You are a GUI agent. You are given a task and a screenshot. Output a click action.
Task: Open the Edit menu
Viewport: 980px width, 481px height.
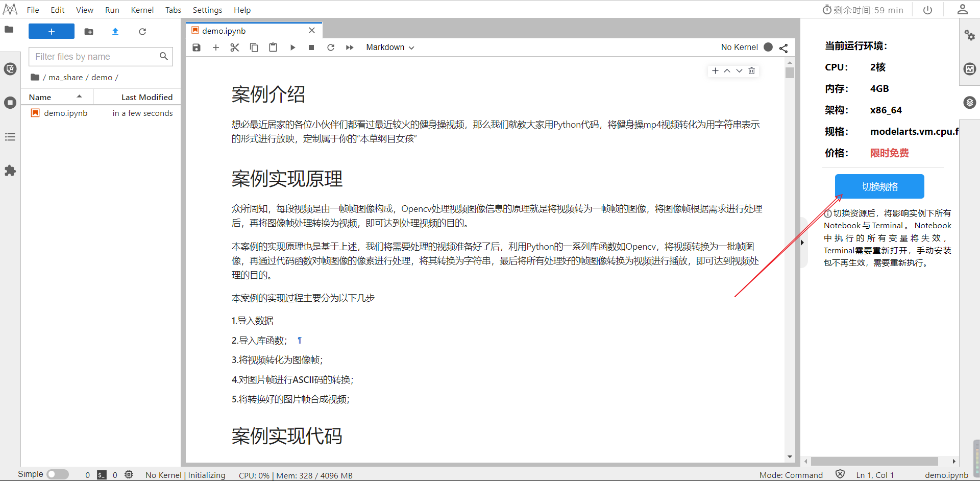[58, 10]
